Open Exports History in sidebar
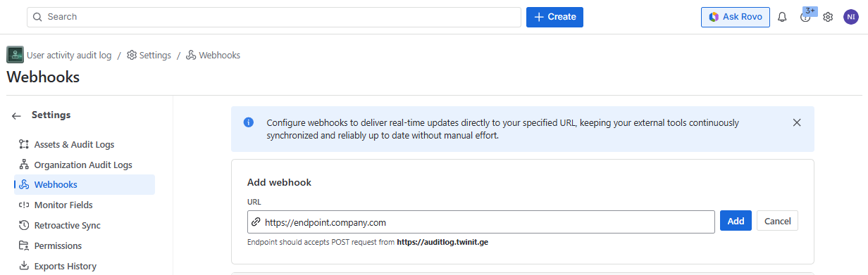The width and height of the screenshot is (868, 275). point(66,266)
